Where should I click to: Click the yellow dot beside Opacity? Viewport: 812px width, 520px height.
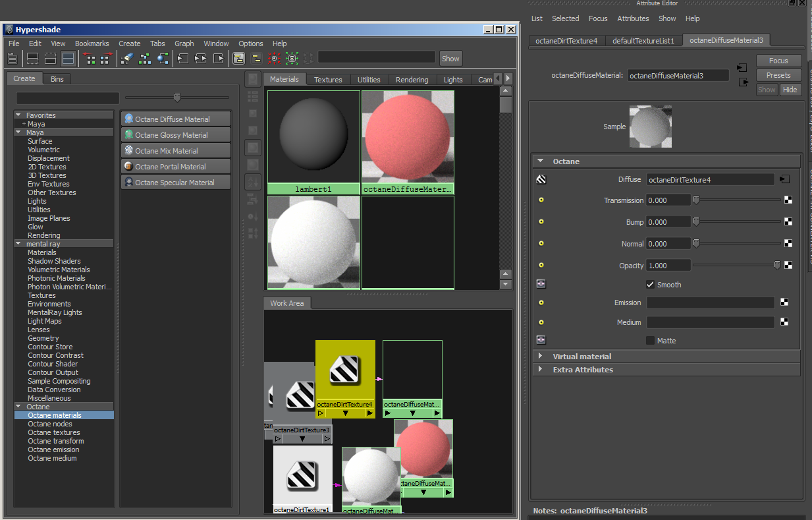[x=541, y=265]
